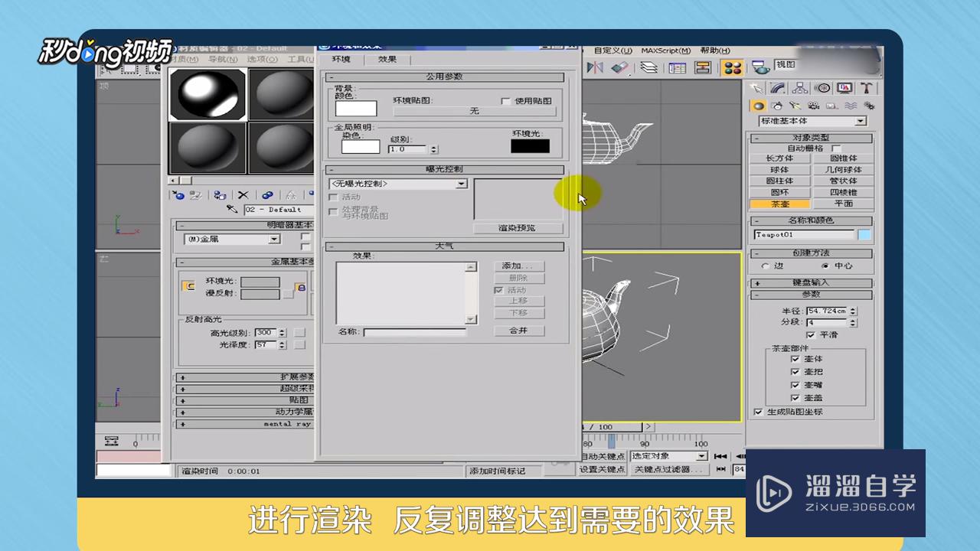
Task: Open 选项(O) menu in Material Editor
Action: click(262, 59)
